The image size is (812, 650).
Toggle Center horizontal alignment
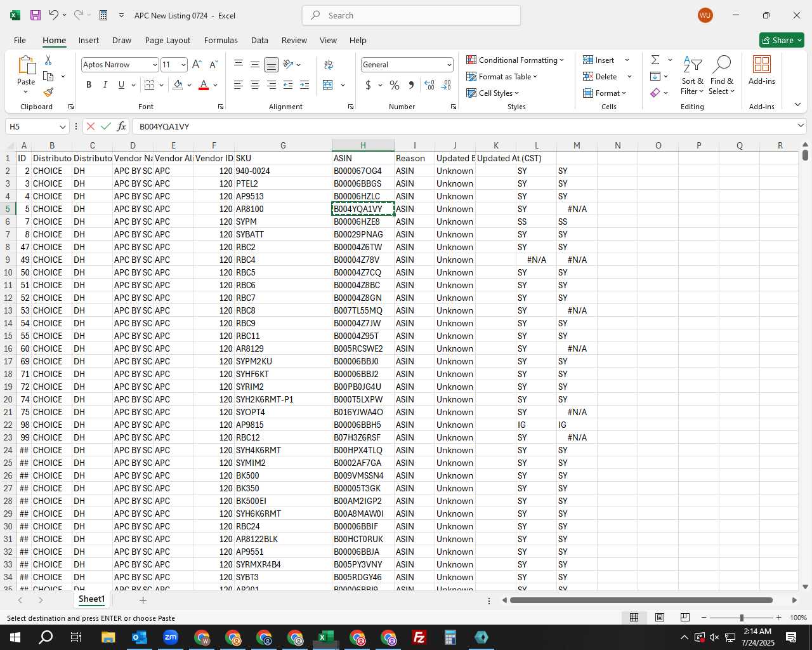255,85
